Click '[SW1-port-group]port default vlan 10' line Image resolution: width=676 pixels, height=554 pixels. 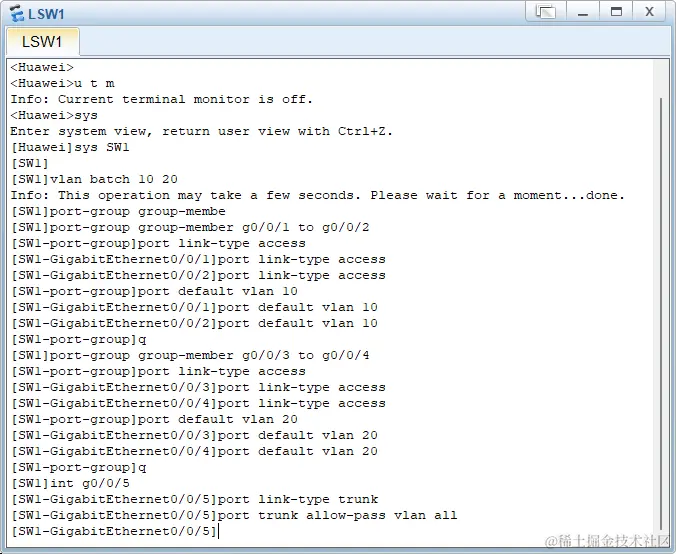point(154,291)
